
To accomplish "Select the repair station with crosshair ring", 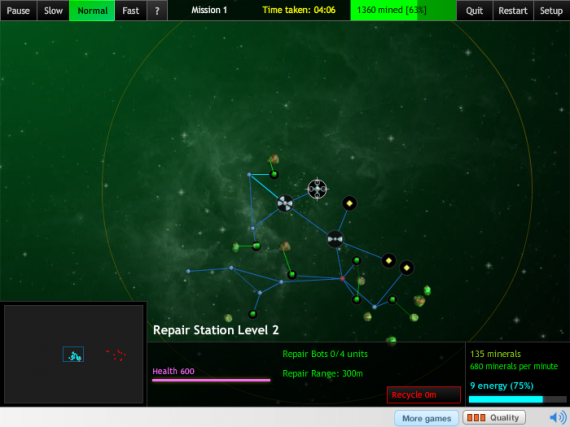I will tap(317, 189).
